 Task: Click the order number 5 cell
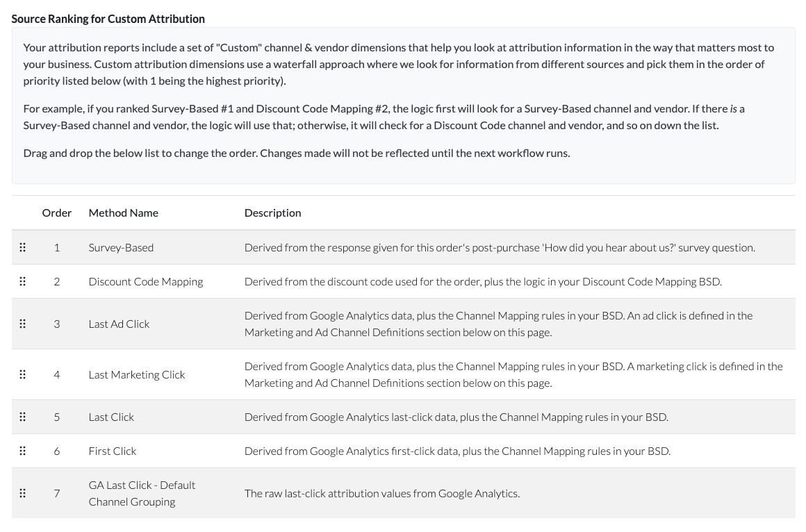(x=57, y=417)
